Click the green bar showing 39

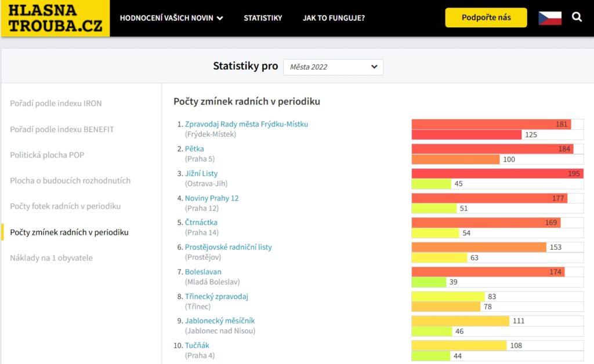coord(429,282)
